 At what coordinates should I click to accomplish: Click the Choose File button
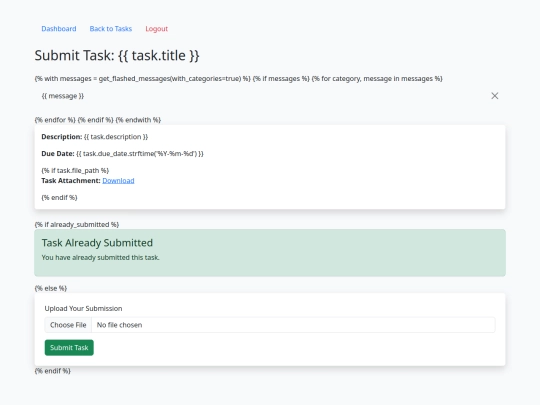(x=68, y=325)
